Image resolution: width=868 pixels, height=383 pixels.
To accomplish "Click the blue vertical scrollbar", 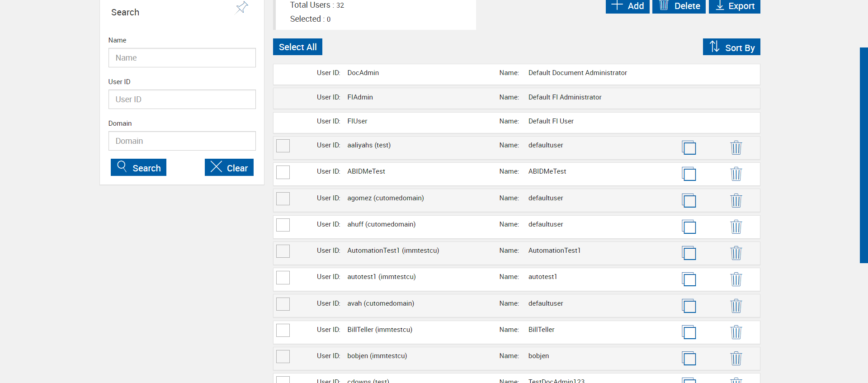I will pos(864,155).
